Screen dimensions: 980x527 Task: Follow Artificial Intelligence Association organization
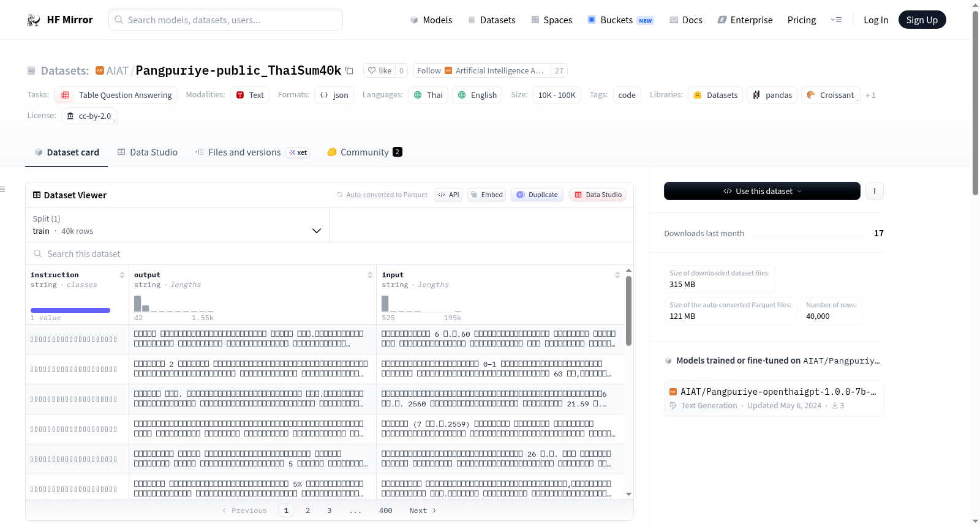point(481,70)
